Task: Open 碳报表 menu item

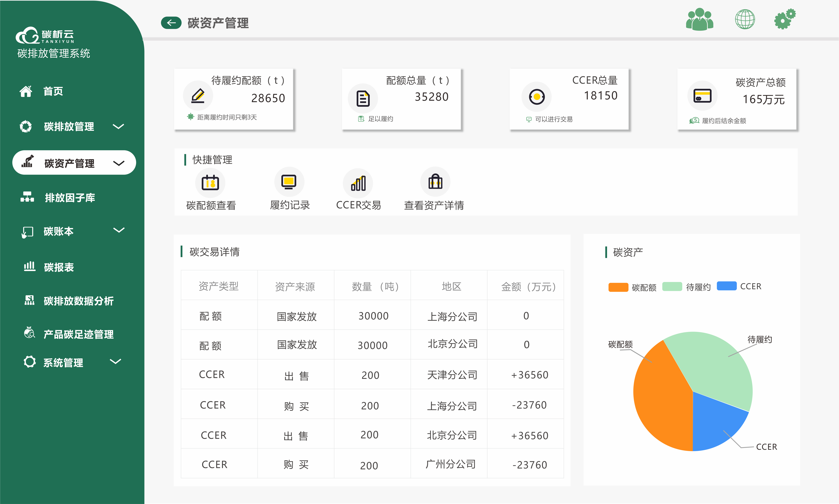Action: point(59,267)
